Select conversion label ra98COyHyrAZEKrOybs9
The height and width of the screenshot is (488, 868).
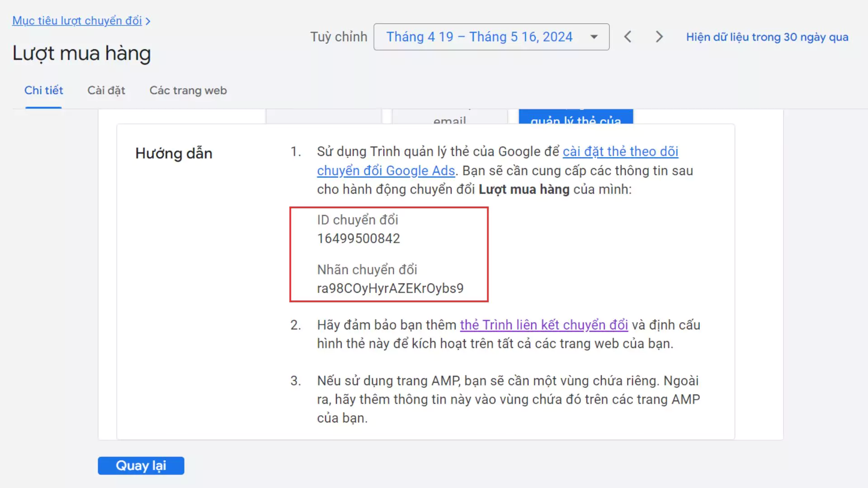[390, 288]
